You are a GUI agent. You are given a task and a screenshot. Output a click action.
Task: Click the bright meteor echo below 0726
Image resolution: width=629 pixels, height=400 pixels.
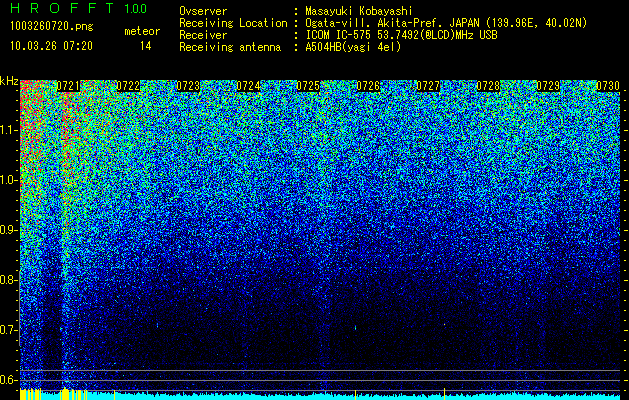(x=355, y=328)
